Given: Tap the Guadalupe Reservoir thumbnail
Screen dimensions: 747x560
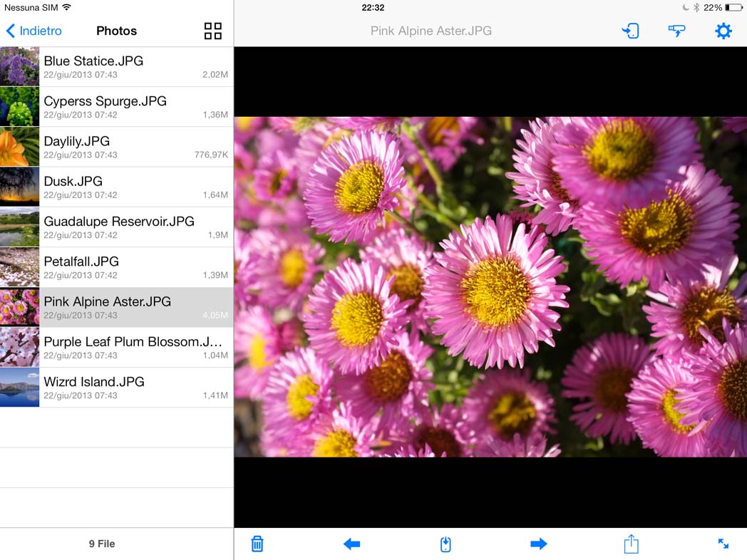Looking at the screenshot, I should 19,227.
